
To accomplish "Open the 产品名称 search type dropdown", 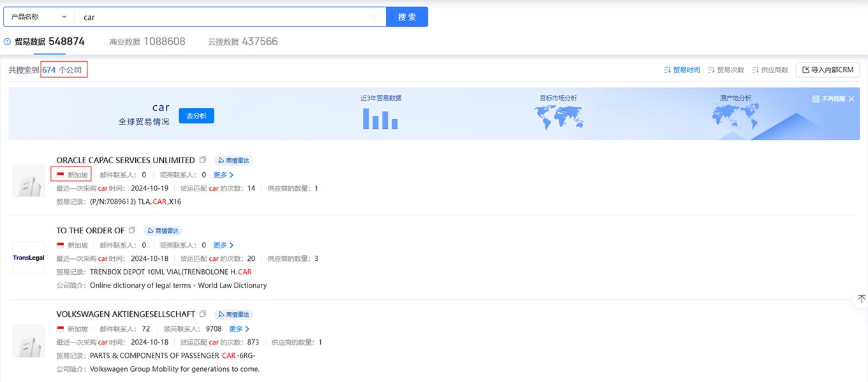I will pyautogui.click(x=38, y=17).
